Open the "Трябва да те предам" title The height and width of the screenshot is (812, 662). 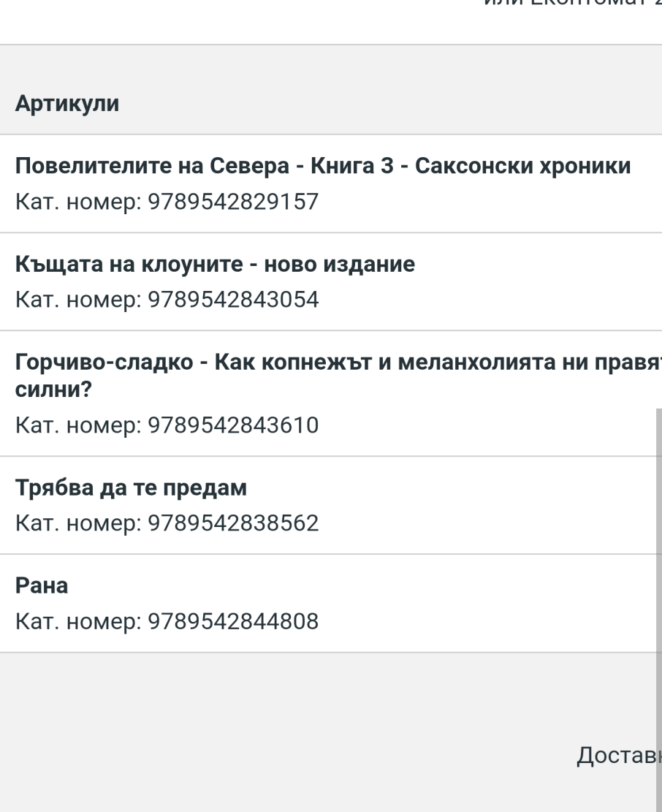coord(132,488)
